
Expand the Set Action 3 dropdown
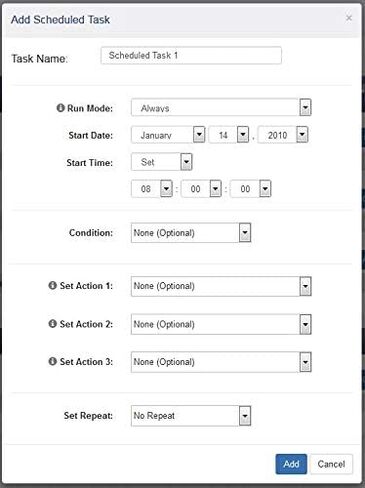(x=221, y=362)
